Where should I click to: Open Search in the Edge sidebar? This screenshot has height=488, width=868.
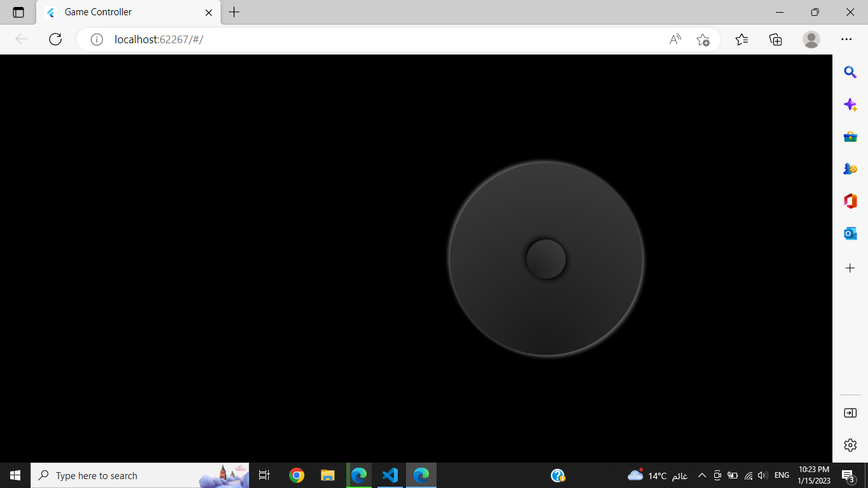pos(850,72)
